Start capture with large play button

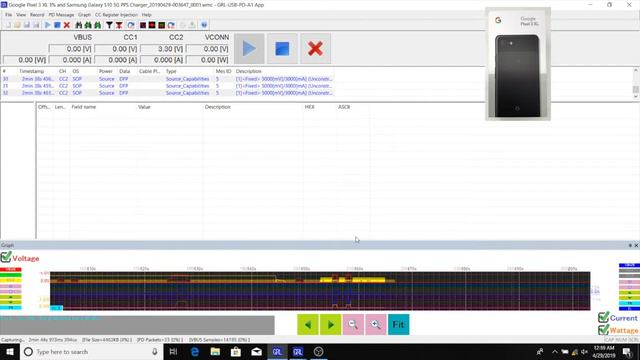249,49
